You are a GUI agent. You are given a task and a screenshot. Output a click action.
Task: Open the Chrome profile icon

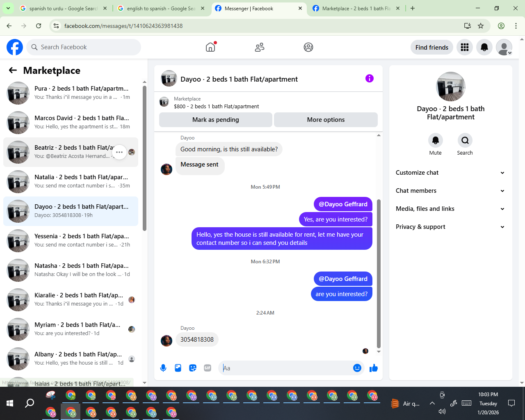(x=501, y=26)
